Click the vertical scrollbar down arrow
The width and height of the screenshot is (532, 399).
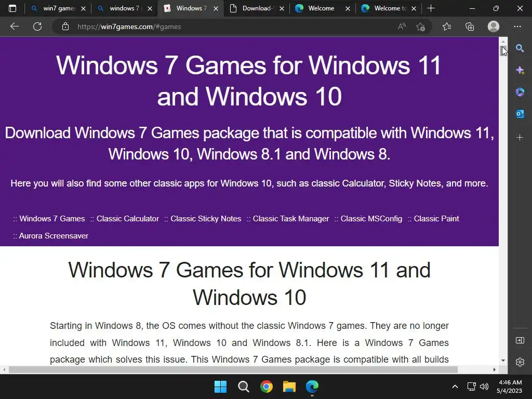(503, 361)
